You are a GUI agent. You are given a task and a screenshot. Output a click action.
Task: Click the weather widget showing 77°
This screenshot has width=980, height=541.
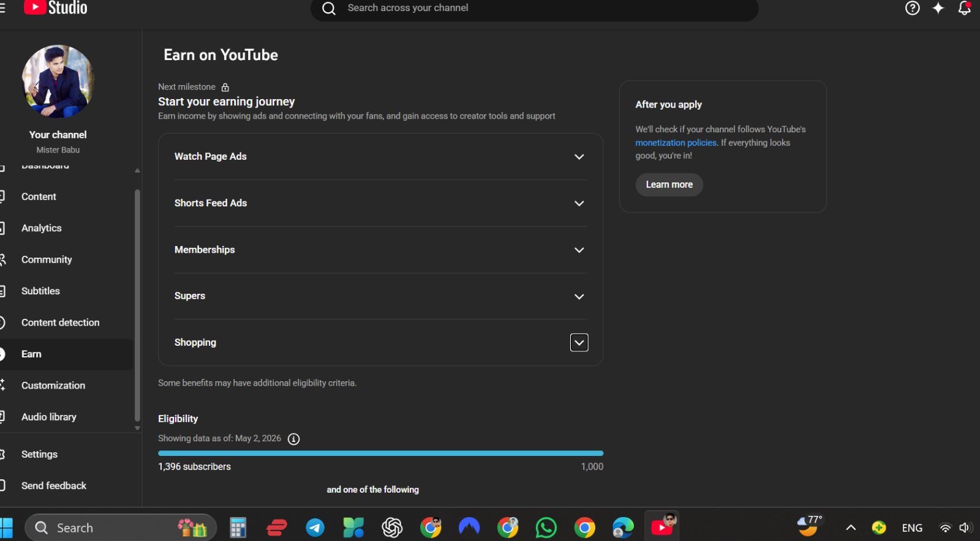[810, 525]
